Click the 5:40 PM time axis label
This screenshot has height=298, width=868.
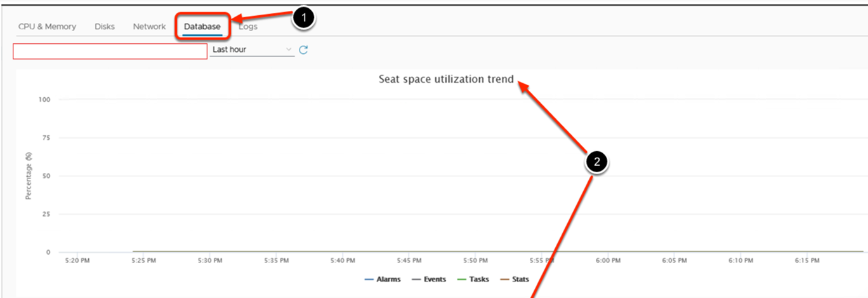point(343,261)
